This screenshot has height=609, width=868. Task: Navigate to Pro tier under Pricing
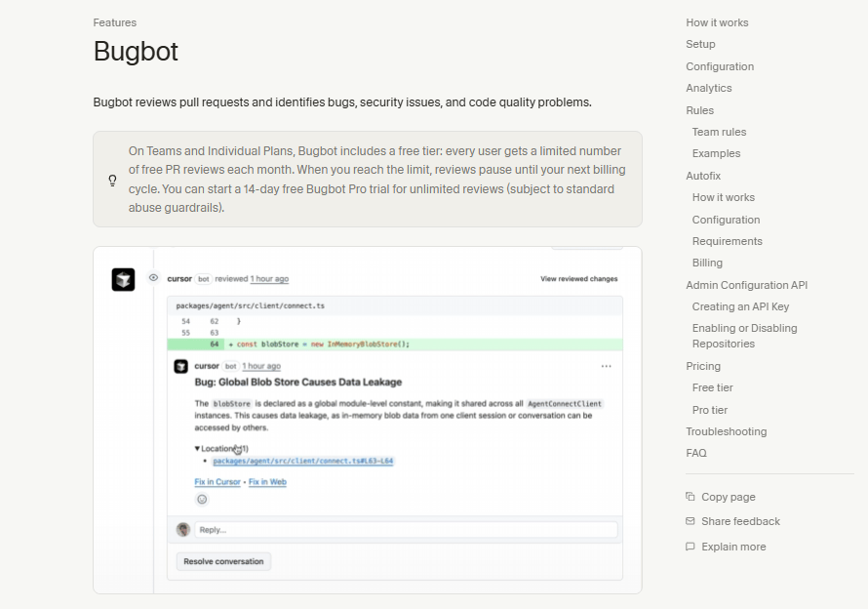tap(709, 410)
